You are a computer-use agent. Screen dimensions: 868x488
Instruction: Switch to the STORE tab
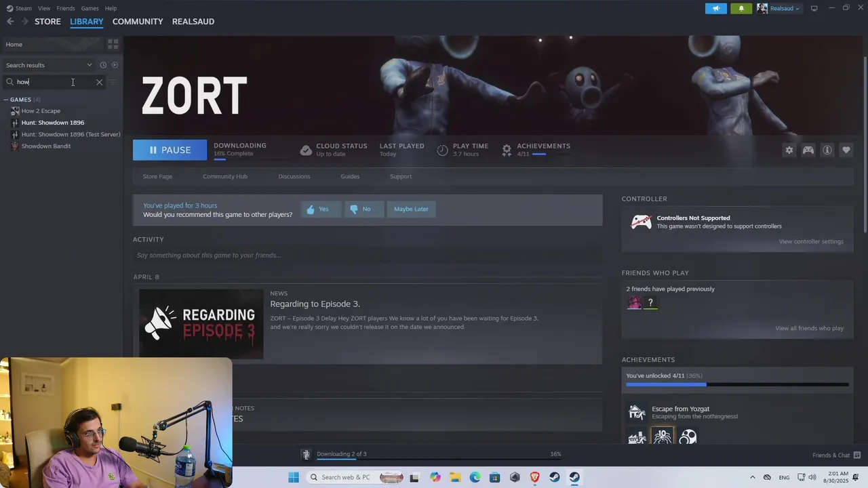47,22
